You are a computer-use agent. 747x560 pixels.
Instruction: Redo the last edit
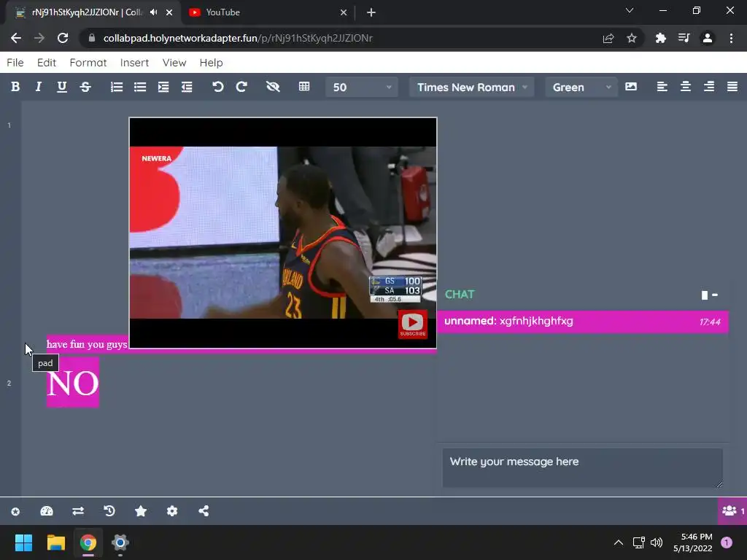pos(241,87)
